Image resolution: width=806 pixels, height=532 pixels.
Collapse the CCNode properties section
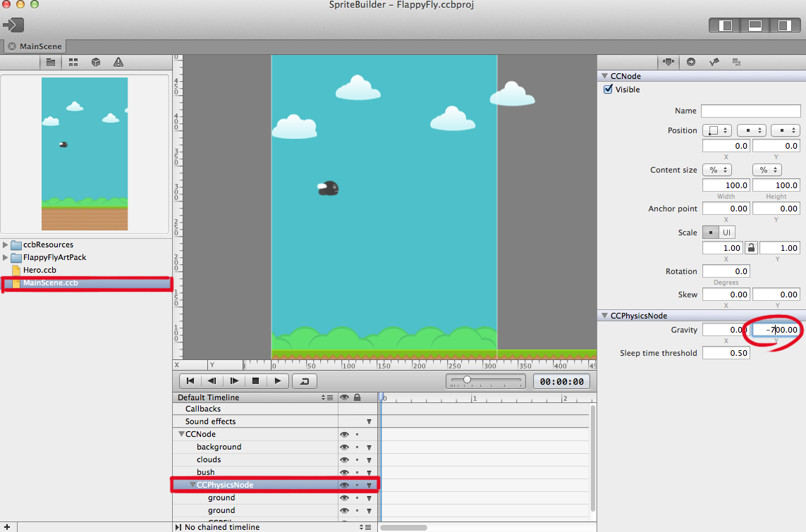click(x=604, y=76)
